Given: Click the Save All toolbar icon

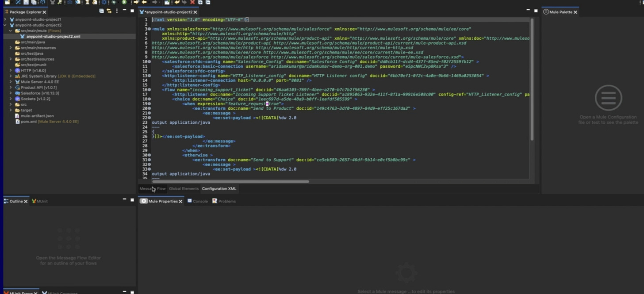Looking at the screenshot, I should [34, 2].
